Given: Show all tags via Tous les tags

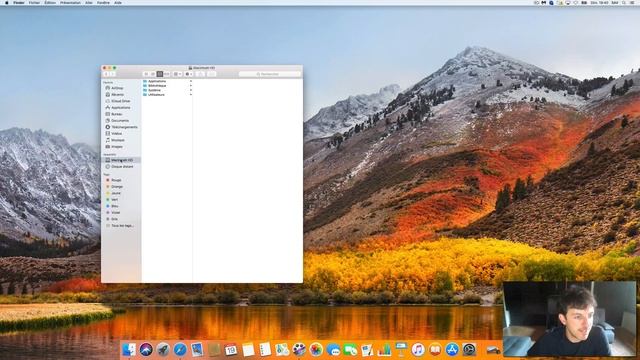Looking at the screenshot, I should click(x=121, y=226).
